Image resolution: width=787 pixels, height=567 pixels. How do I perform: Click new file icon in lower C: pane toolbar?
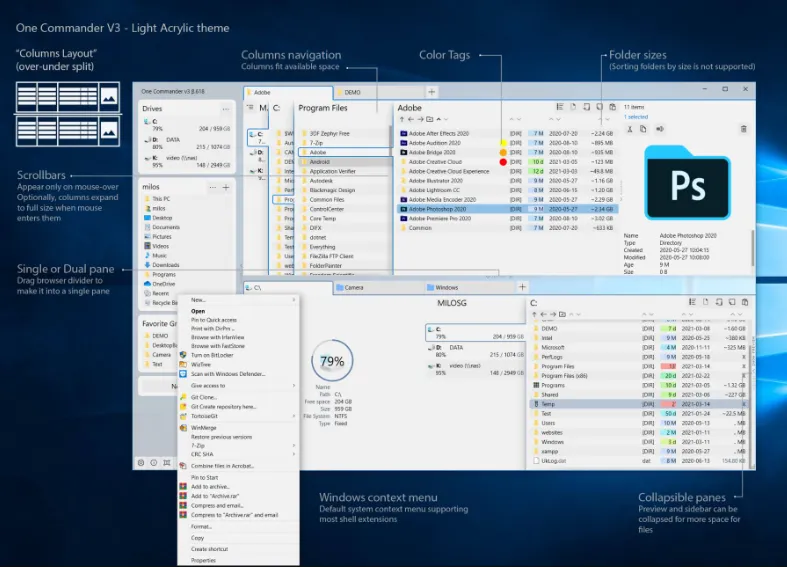706,302
